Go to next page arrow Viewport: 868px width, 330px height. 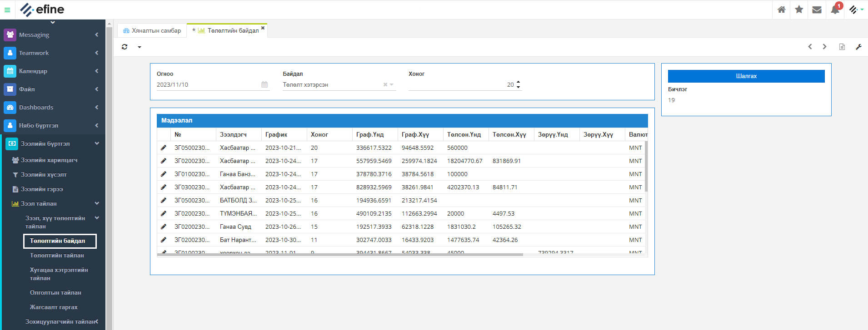pos(824,47)
